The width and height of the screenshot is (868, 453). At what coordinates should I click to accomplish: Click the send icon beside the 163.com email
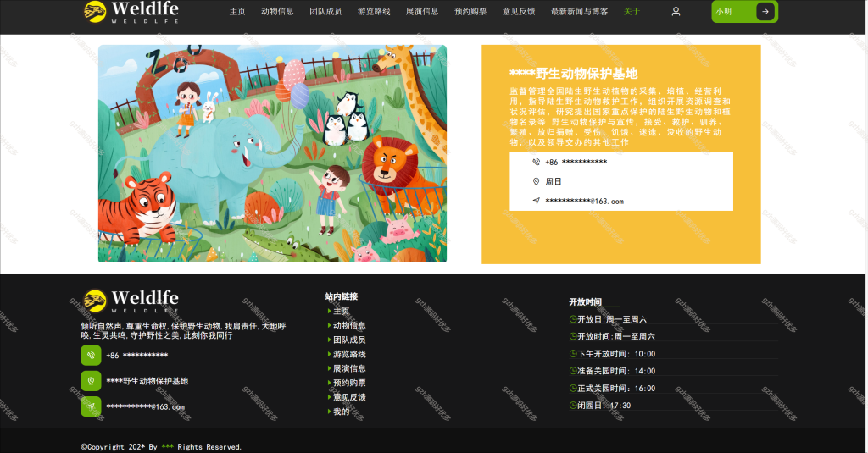(x=536, y=201)
